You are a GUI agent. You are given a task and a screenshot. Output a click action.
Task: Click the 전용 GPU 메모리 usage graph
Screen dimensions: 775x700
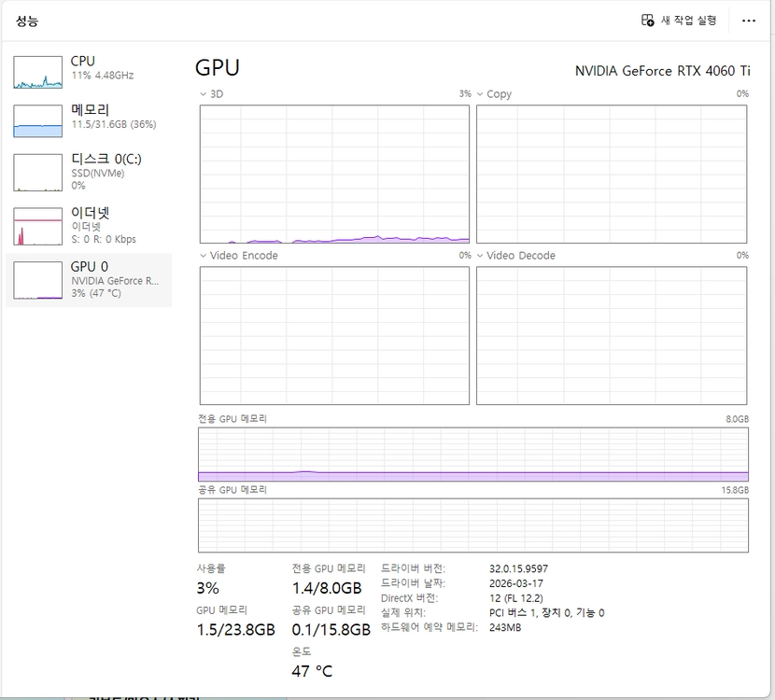[x=473, y=455]
